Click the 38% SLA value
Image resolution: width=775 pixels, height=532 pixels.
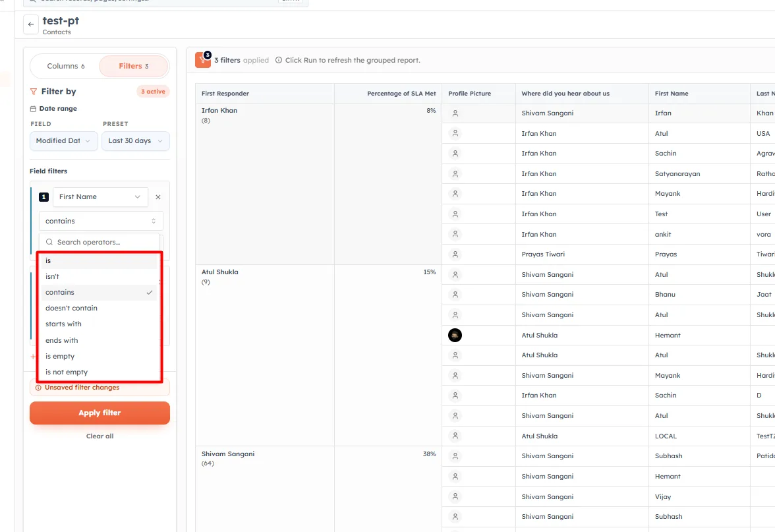point(430,454)
